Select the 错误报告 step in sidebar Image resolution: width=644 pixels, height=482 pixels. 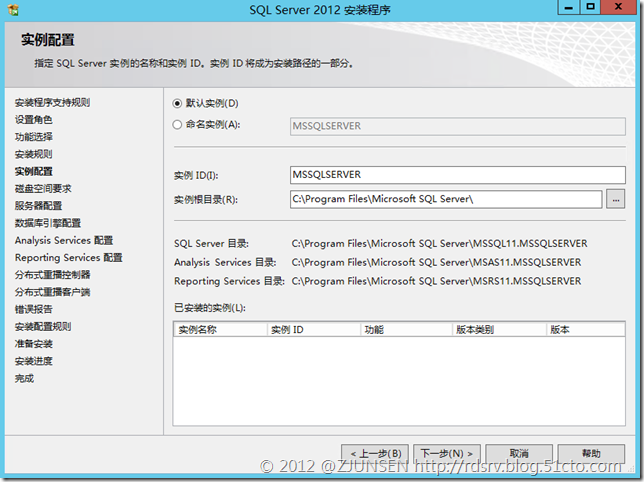[x=34, y=310]
